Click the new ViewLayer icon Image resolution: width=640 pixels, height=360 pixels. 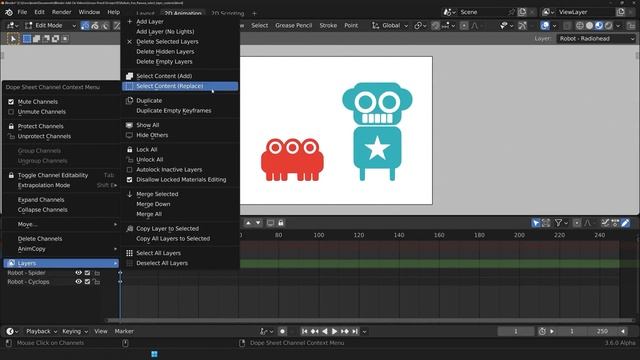pos(620,12)
